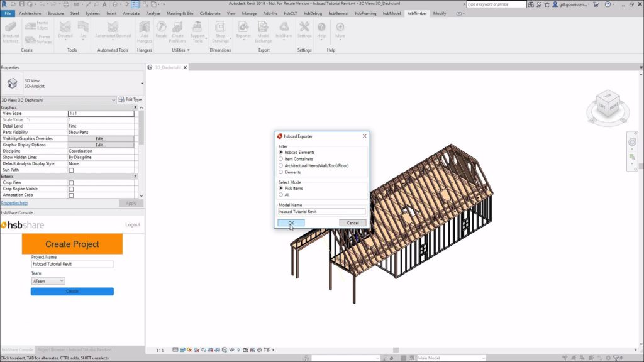This screenshot has height=362, width=644.
Task: Click Edit for Visibility/Graphics Overrides
Action: coord(101,139)
